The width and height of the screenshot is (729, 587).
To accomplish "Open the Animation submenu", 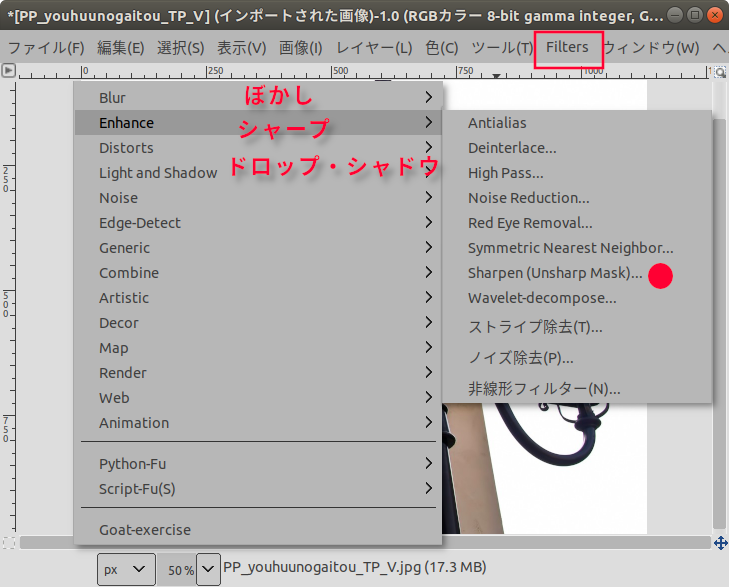I will pyautogui.click(x=258, y=423).
